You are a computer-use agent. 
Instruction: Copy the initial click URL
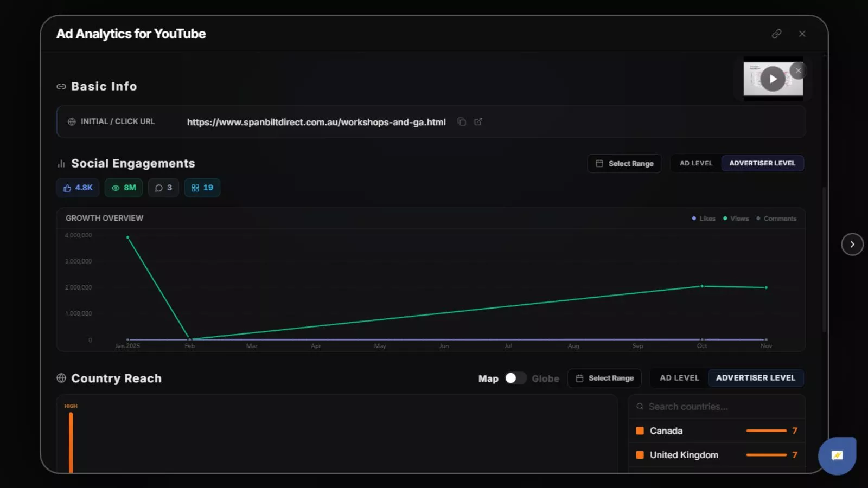pos(462,121)
